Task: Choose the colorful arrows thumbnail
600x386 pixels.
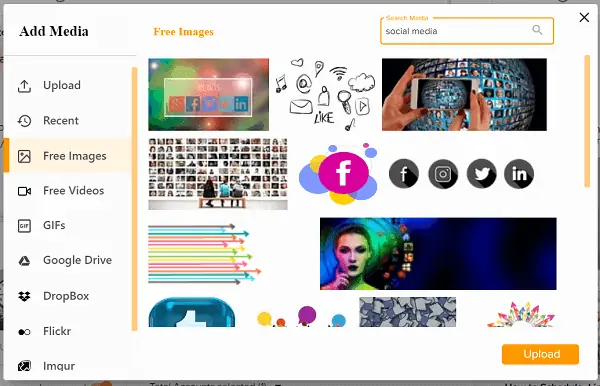Action: 205,254
